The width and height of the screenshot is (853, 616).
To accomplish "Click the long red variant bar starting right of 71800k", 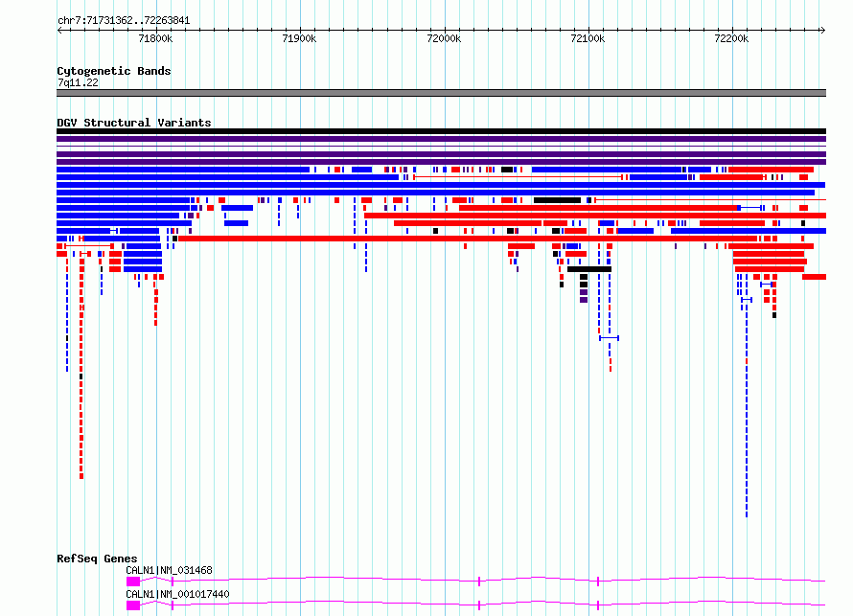I will point(468,239).
